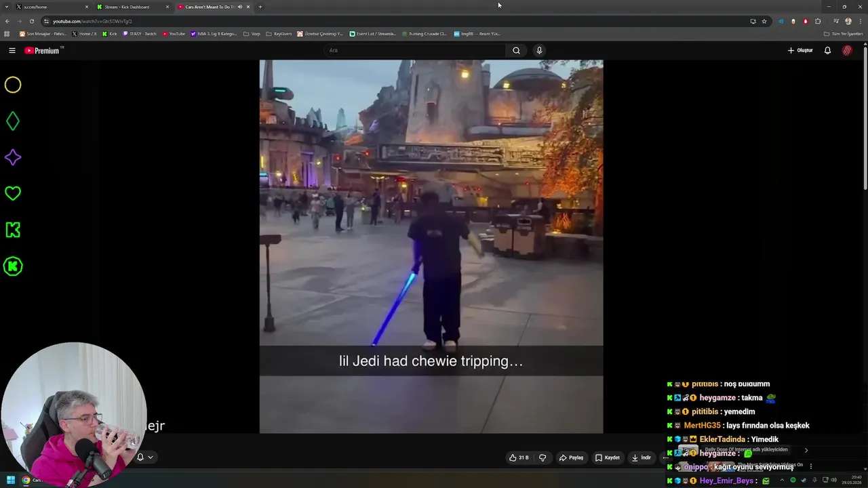The width and height of the screenshot is (868, 488).
Task: Like the video showing 31 B
Action: click(x=519, y=457)
